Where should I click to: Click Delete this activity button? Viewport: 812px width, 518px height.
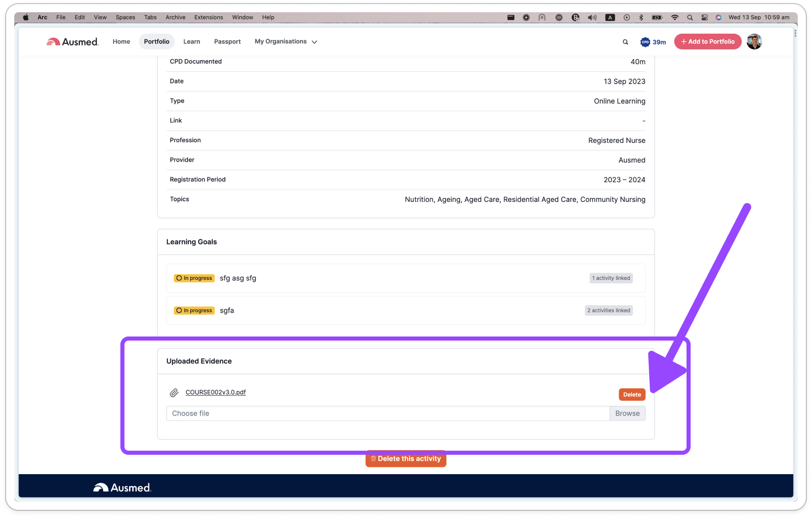406,459
